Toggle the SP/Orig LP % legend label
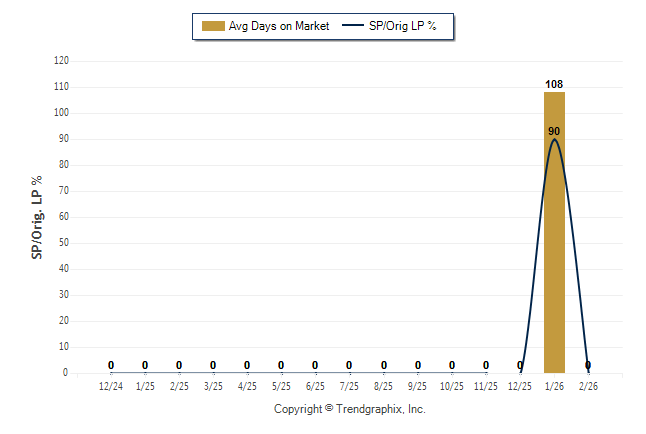 (x=405, y=26)
